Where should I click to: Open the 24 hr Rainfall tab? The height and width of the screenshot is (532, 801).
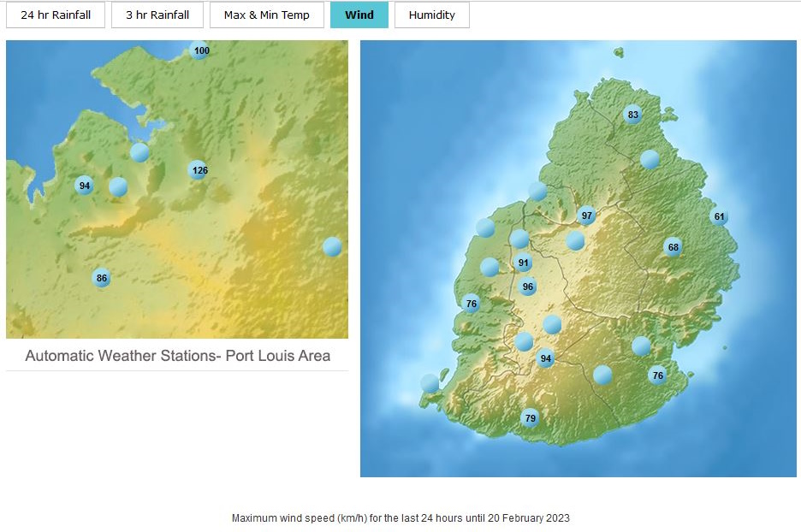click(56, 15)
